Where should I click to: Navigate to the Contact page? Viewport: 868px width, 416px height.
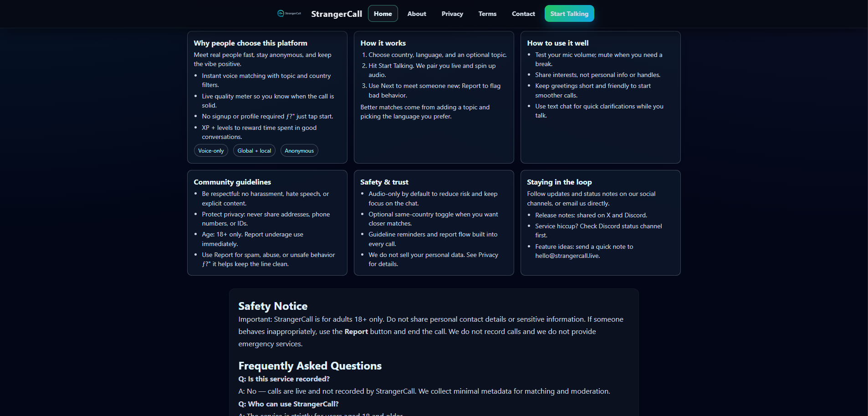(523, 14)
